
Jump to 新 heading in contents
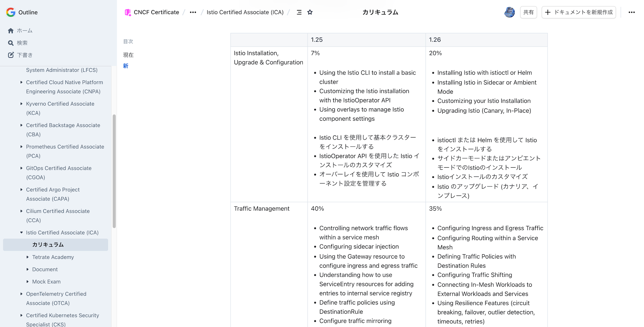pyautogui.click(x=126, y=66)
